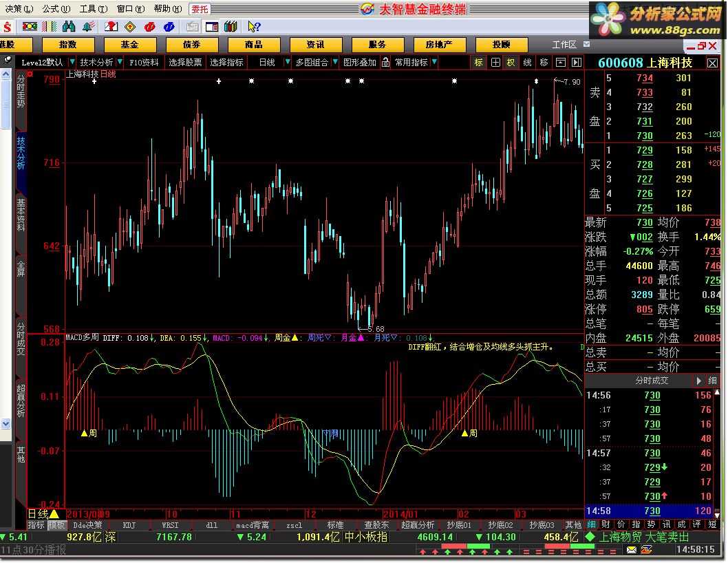This screenshot has width=728, height=563.
Task: Toggle the 移 move button
Action: [544, 62]
